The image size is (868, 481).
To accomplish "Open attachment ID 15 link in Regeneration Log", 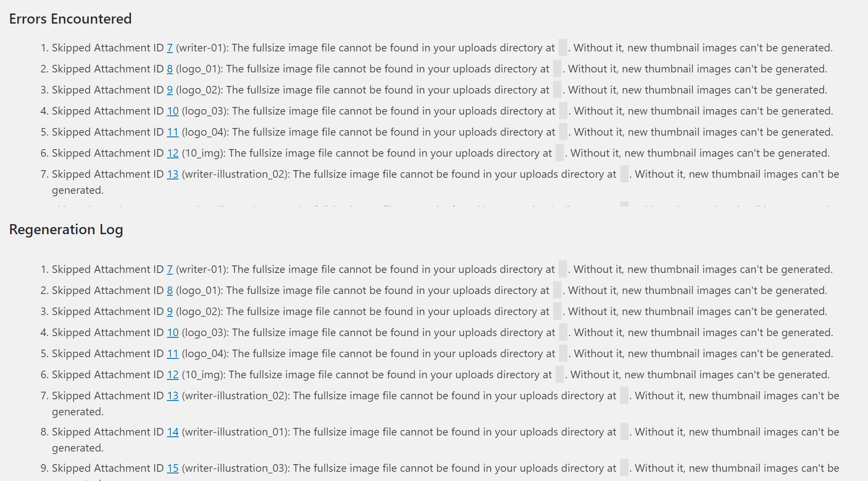I will click(x=173, y=468).
